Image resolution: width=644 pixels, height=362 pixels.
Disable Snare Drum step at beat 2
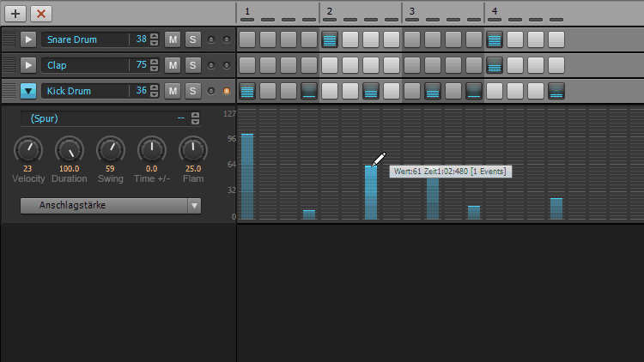click(330, 39)
